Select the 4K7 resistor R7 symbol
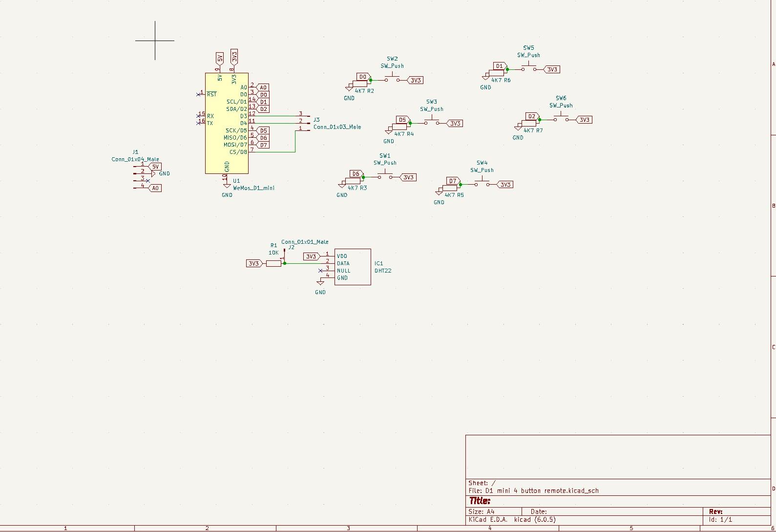The height and width of the screenshot is (532, 776). click(529, 124)
